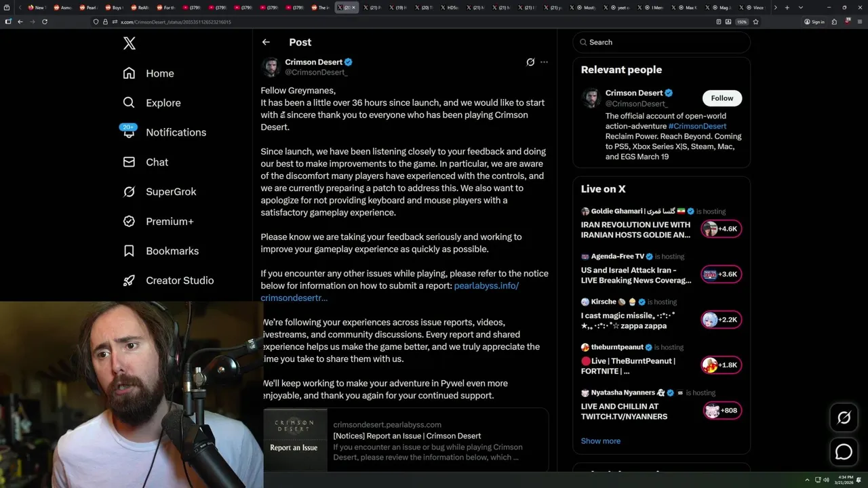Open Bookmarks in sidebar
This screenshot has width=868, height=488.
click(x=161, y=251)
